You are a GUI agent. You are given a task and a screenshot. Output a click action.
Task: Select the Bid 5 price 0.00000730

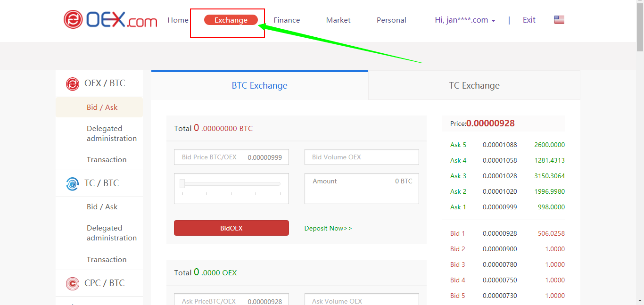point(500,296)
